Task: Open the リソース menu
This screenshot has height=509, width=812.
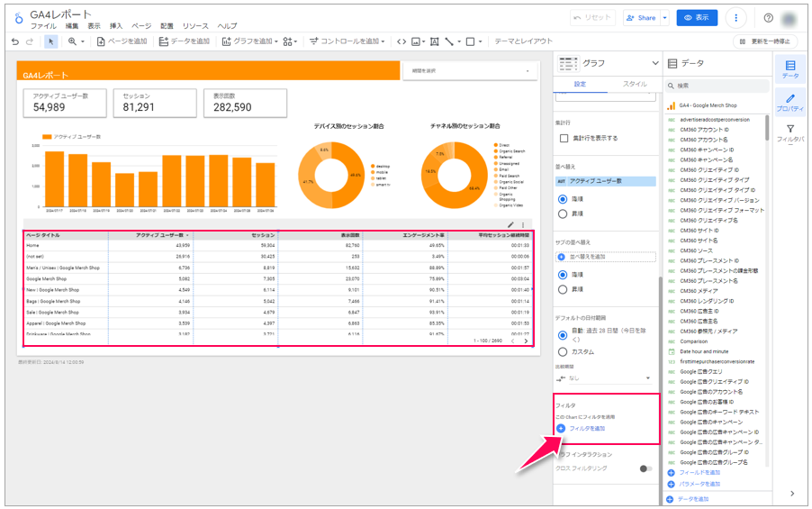Action: pos(195,26)
